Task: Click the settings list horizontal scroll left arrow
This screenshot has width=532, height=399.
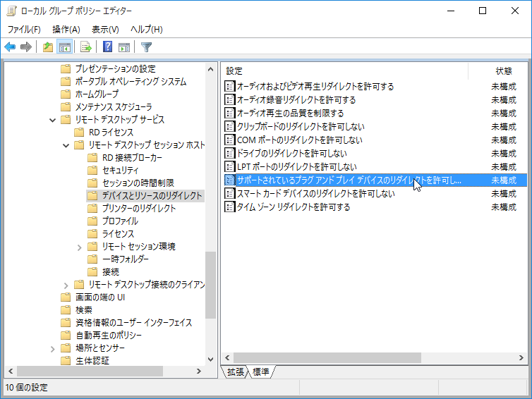Action: click(227, 357)
